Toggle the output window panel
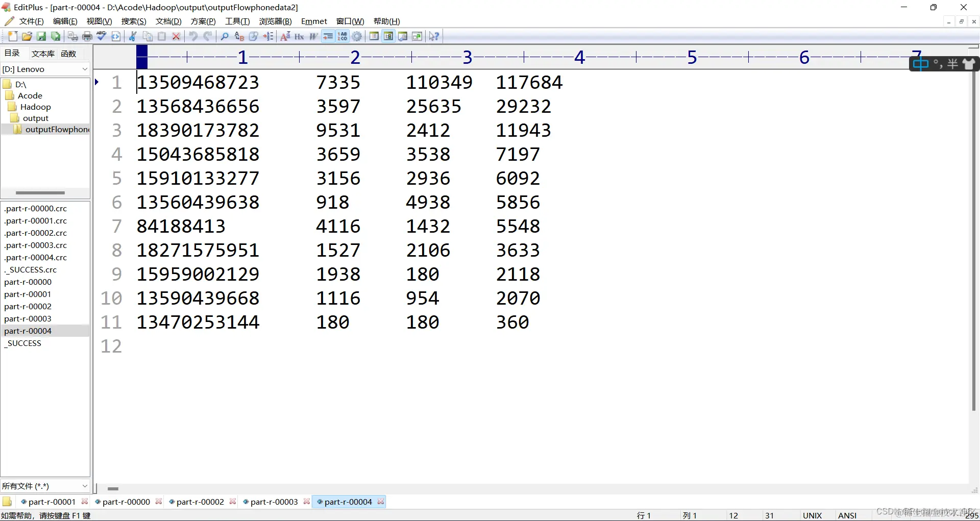 click(403, 36)
